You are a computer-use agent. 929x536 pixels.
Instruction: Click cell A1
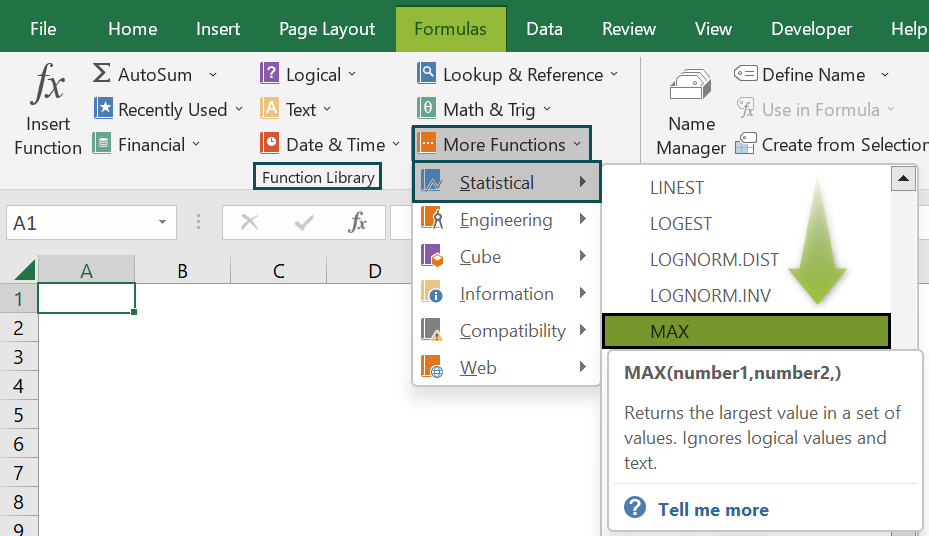(x=87, y=298)
